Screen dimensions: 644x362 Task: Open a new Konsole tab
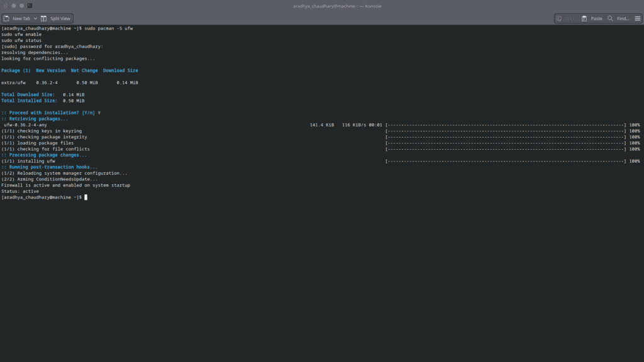point(17,18)
